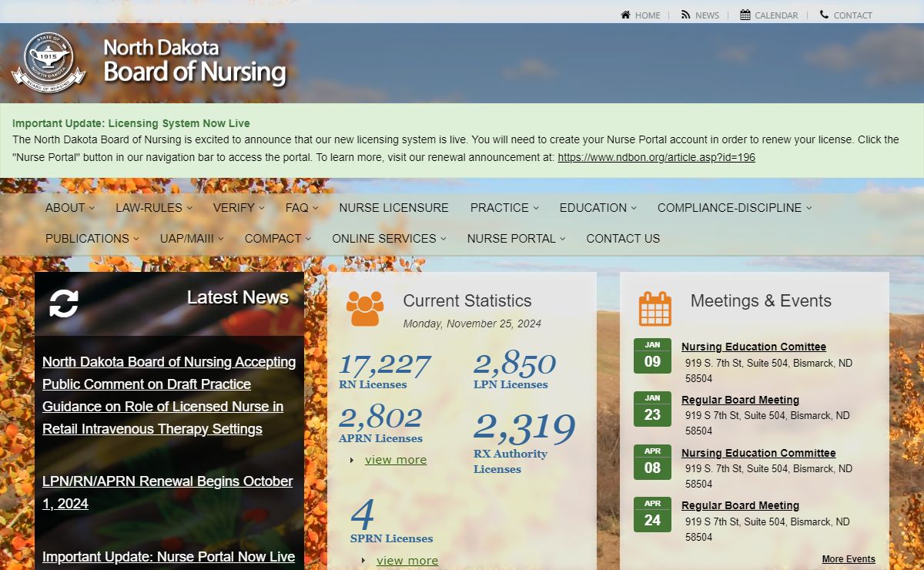The width and height of the screenshot is (924, 570).
Task: Expand the ABOUT dropdown menu
Action: click(70, 208)
